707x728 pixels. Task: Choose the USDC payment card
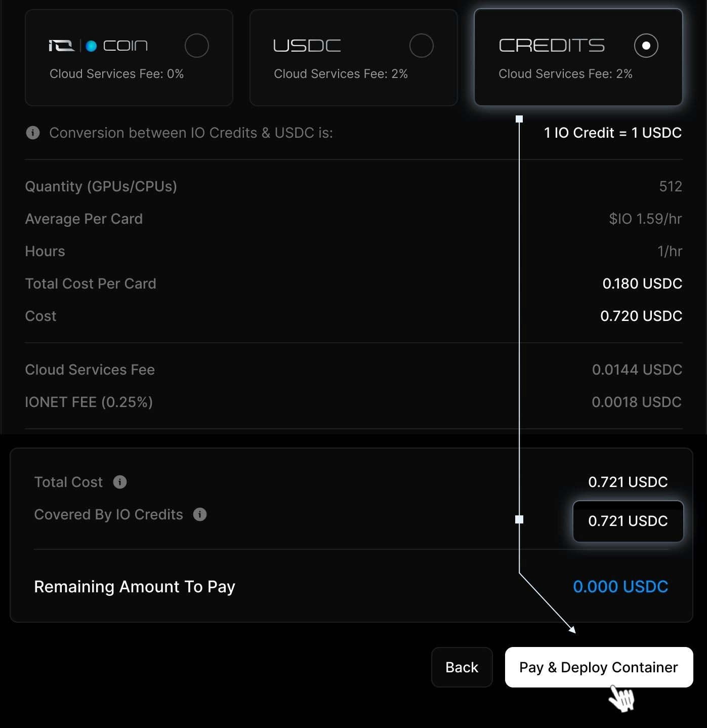354,58
